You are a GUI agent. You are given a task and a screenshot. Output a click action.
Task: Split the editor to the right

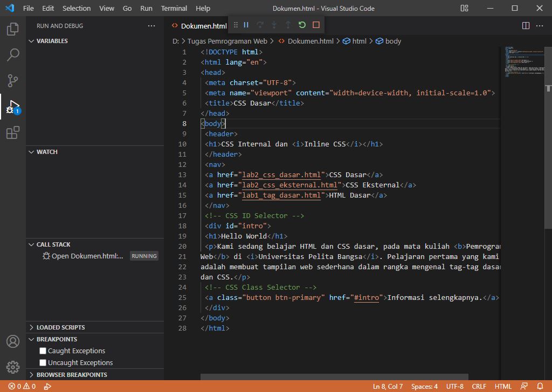526,26
